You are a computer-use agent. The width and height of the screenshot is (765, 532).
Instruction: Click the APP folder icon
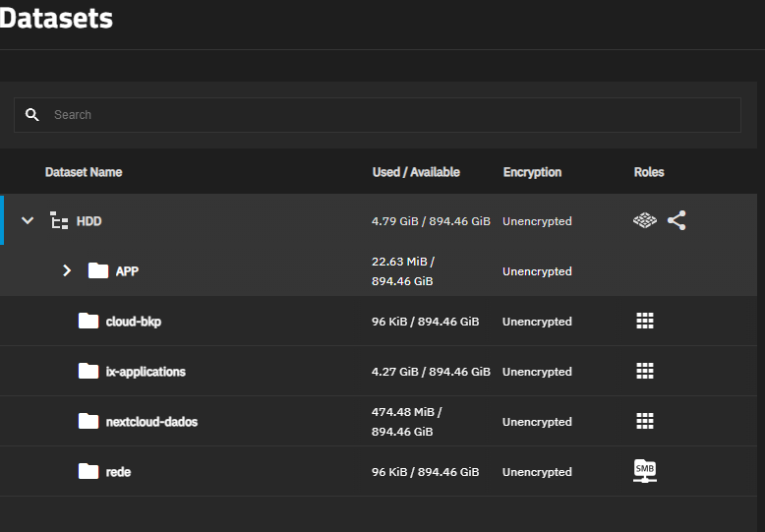coord(98,270)
